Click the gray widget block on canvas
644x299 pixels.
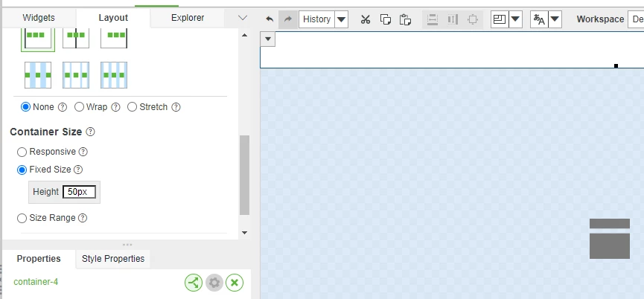(610, 239)
